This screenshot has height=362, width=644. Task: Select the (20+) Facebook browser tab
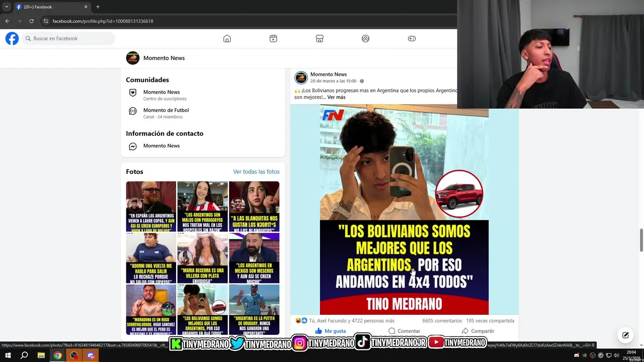(x=51, y=7)
